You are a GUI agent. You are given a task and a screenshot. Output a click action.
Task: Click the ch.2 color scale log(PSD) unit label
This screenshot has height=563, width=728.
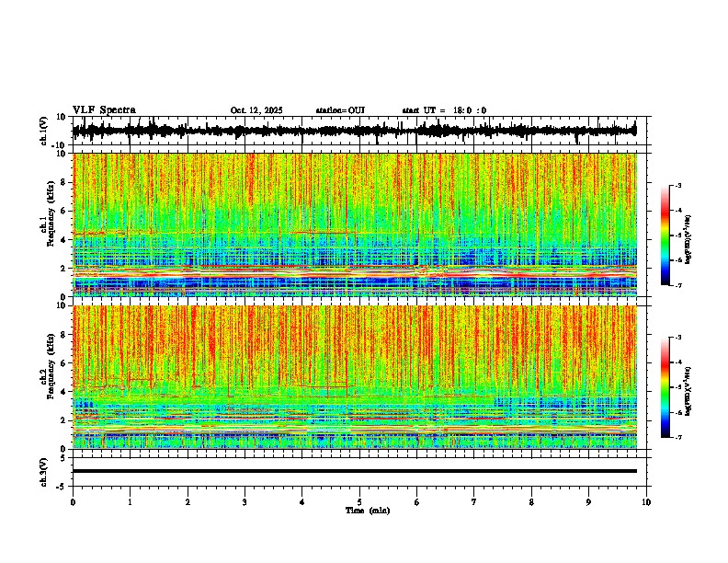click(688, 391)
